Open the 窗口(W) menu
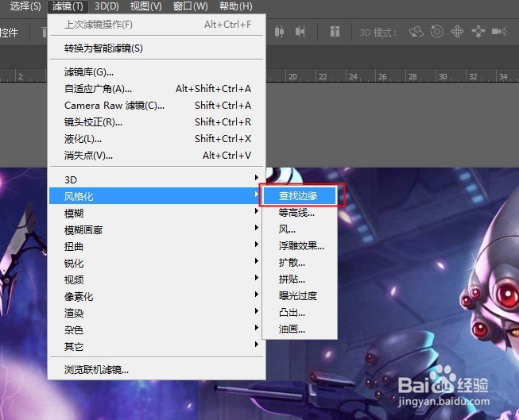The height and width of the screenshot is (420, 519). pyautogui.click(x=190, y=6)
